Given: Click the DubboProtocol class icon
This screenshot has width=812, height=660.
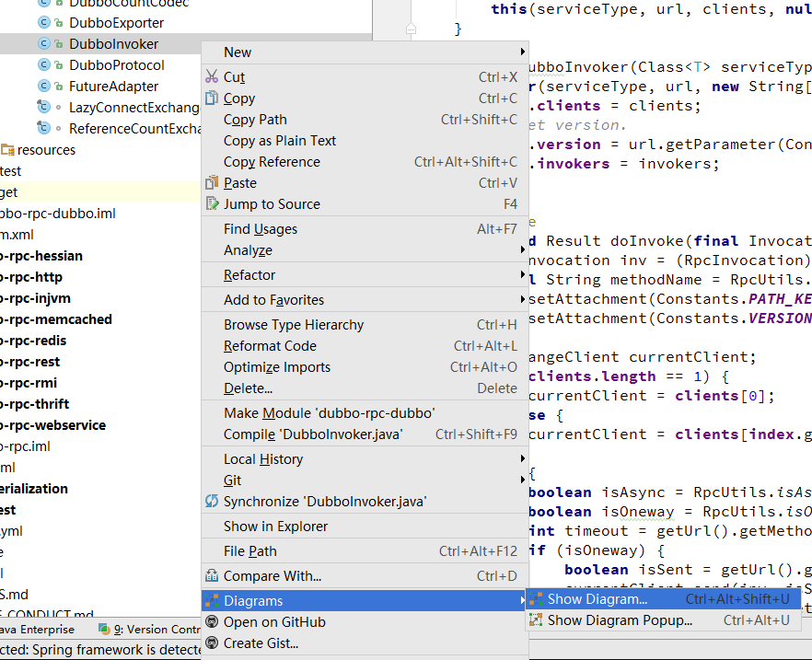Looking at the screenshot, I should [x=44, y=65].
